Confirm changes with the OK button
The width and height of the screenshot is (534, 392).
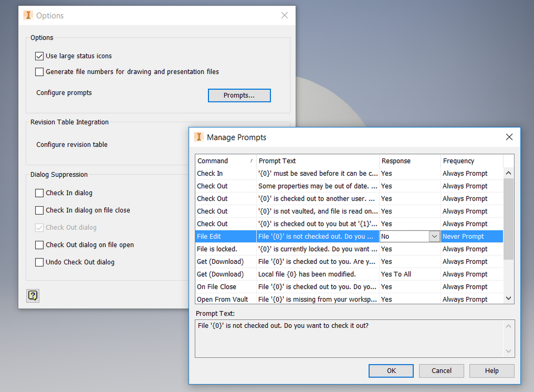coord(391,371)
